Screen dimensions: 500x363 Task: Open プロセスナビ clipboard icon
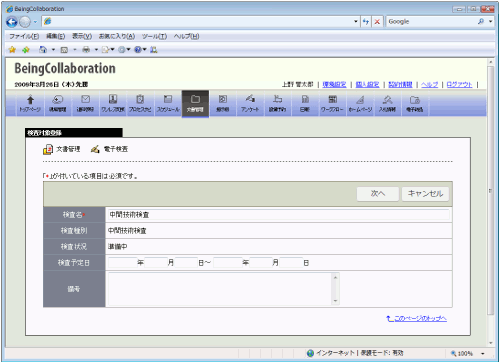(140, 104)
